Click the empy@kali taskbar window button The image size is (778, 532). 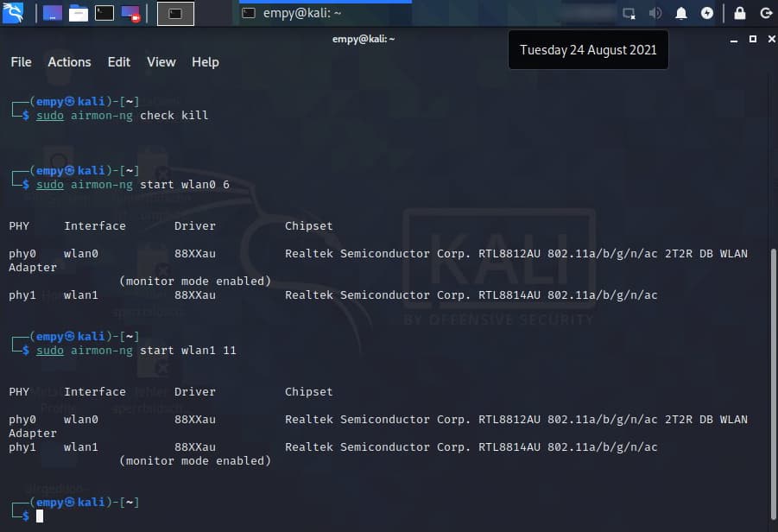point(325,14)
